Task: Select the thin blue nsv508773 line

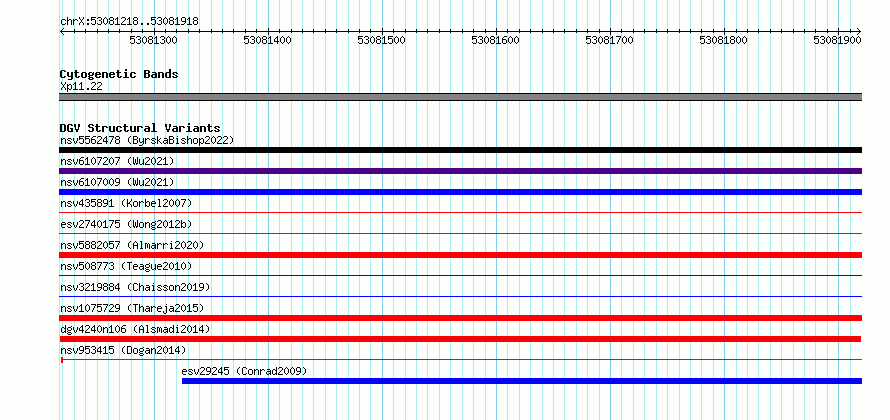Action: pos(460,276)
